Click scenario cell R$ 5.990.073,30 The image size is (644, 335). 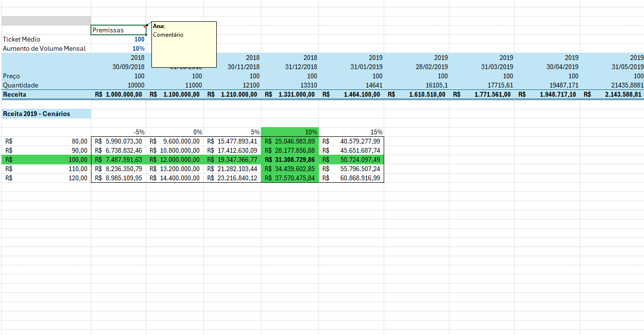pyautogui.click(x=119, y=141)
